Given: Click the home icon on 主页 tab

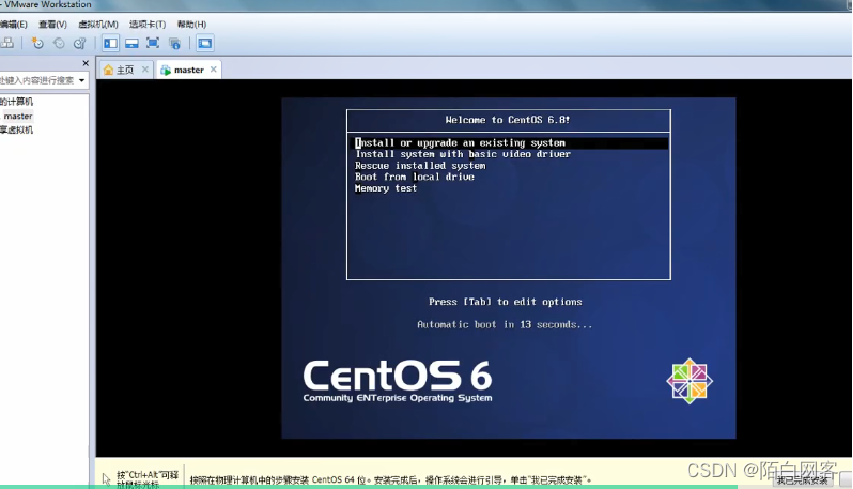Looking at the screenshot, I should tap(108, 70).
